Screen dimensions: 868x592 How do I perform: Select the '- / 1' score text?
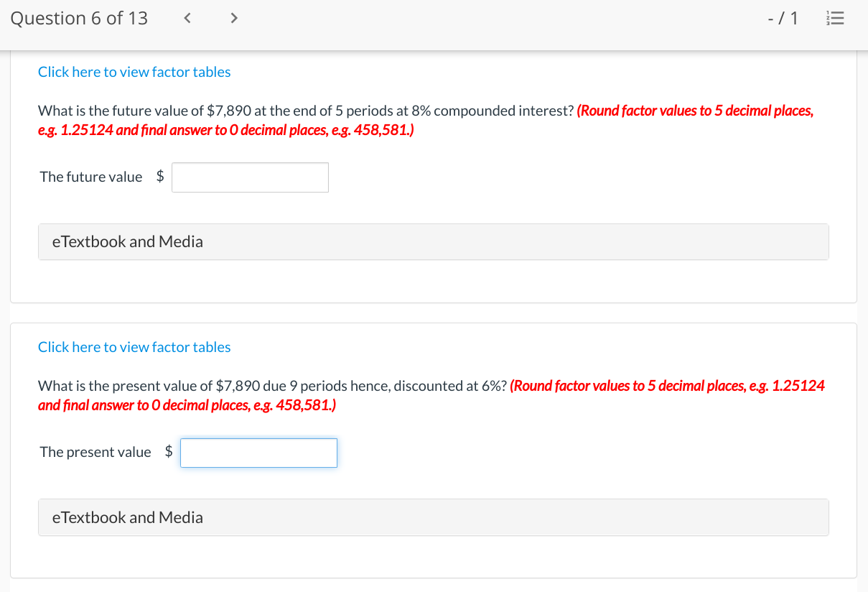click(783, 19)
